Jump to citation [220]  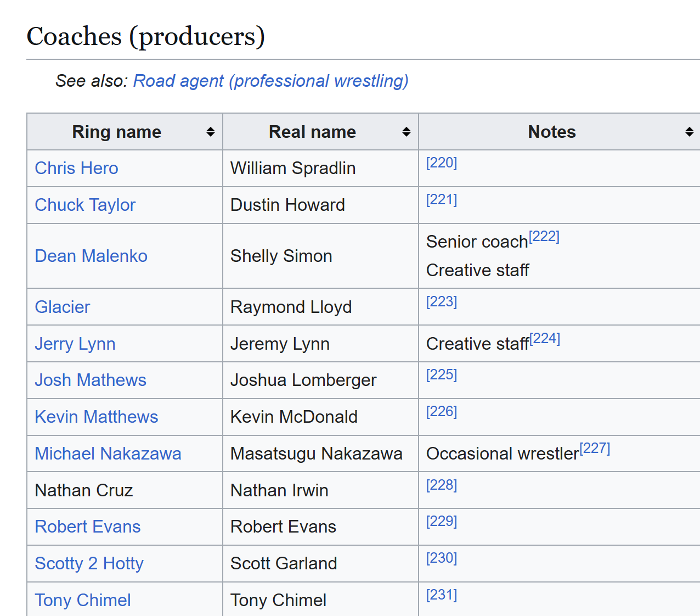coord(442,163)
